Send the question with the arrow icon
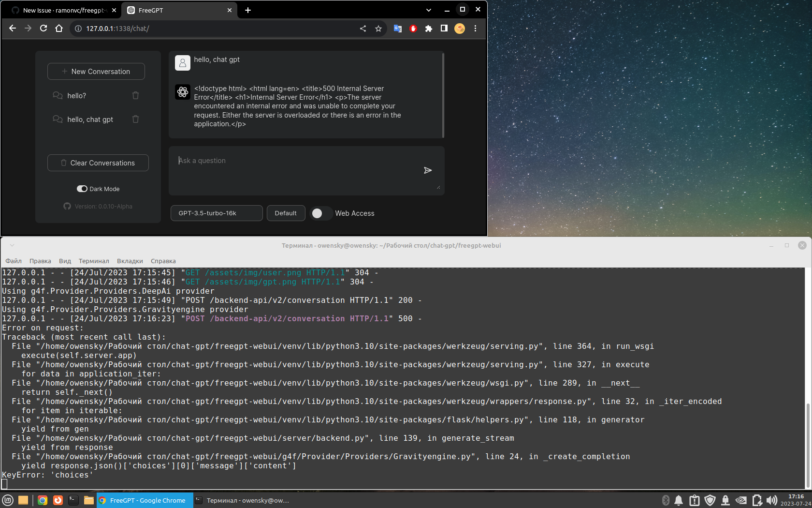The height and width of the screenshot is (508, 812). click(x=428, y=170)
